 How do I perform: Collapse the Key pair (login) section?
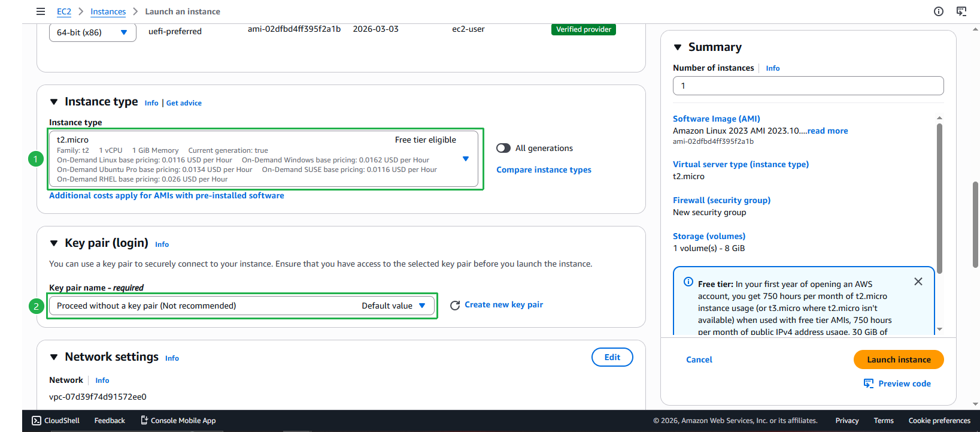tap(54, 243)
